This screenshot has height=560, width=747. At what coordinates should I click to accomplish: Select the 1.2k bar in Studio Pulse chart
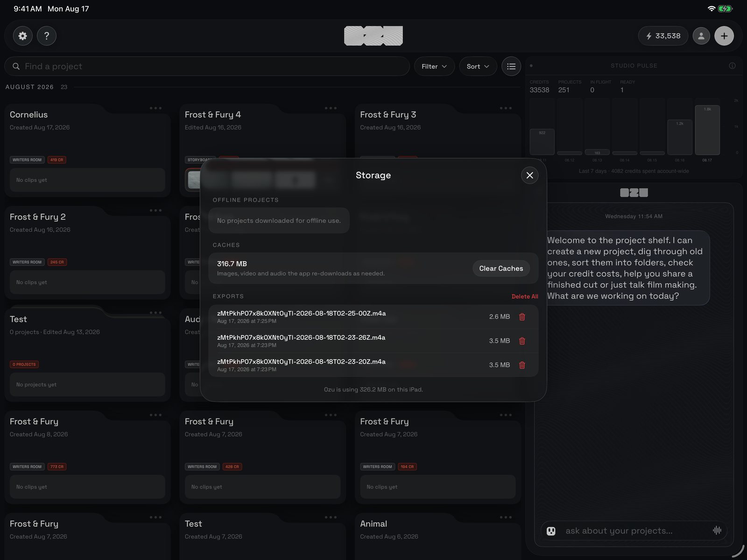(680, 137)
